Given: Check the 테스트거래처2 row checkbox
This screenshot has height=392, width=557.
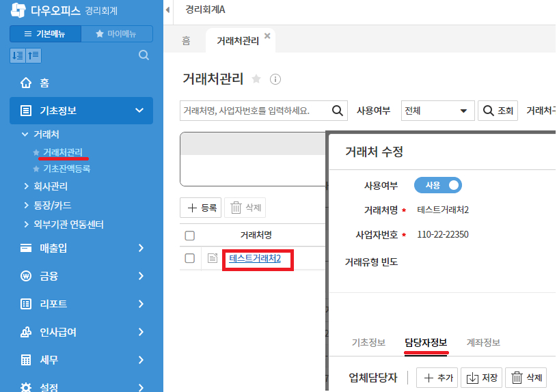Looking at the screenshot, I should point(190,258).
